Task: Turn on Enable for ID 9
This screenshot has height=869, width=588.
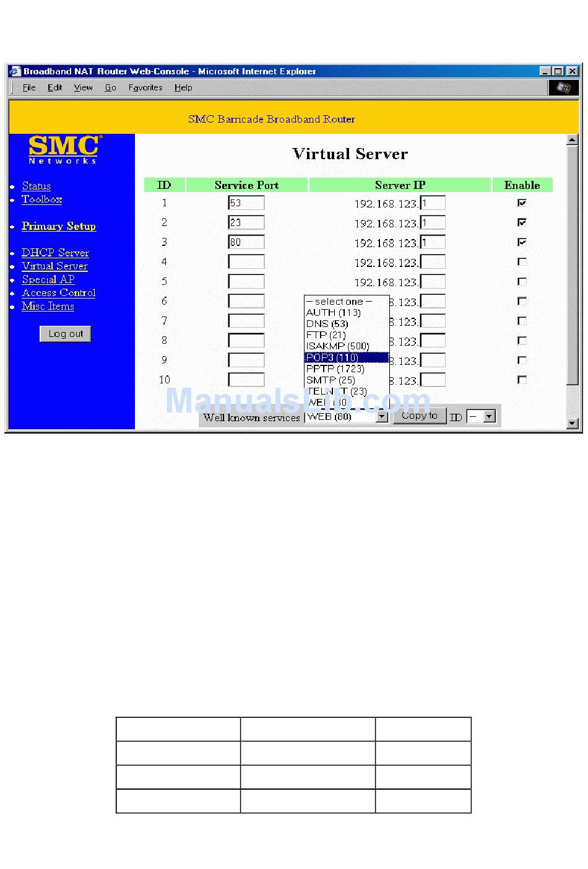Action: pos(522,360)
